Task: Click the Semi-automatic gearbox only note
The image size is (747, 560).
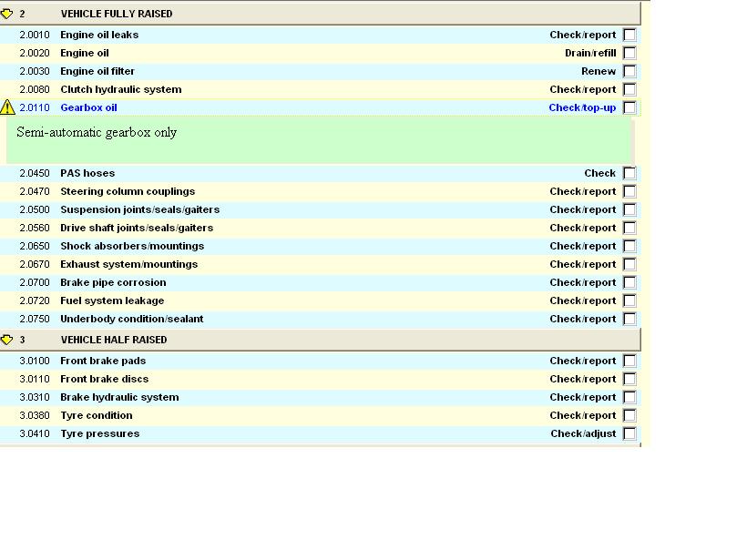Action: click(x=97, y=133)
